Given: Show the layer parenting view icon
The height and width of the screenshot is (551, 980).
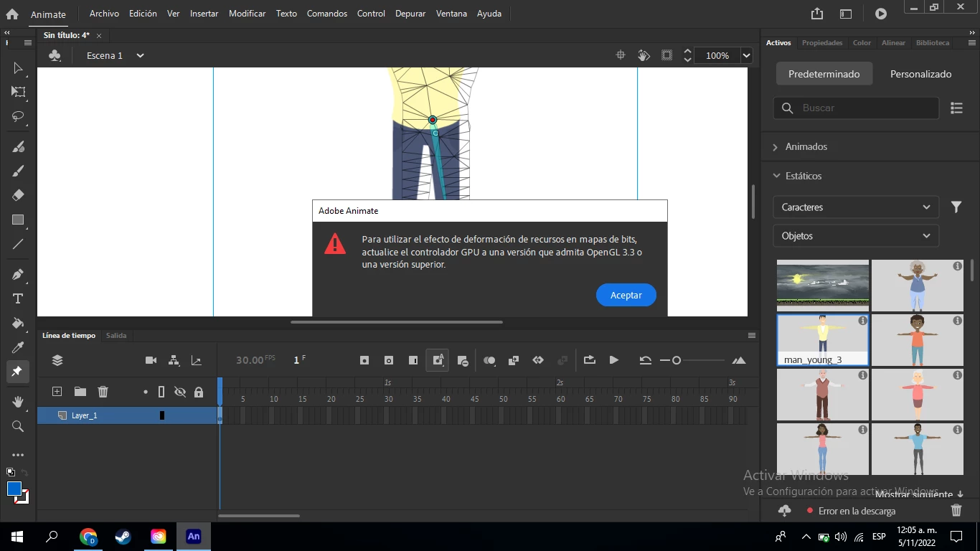Looking at the screenshot, I should point(174,360).
